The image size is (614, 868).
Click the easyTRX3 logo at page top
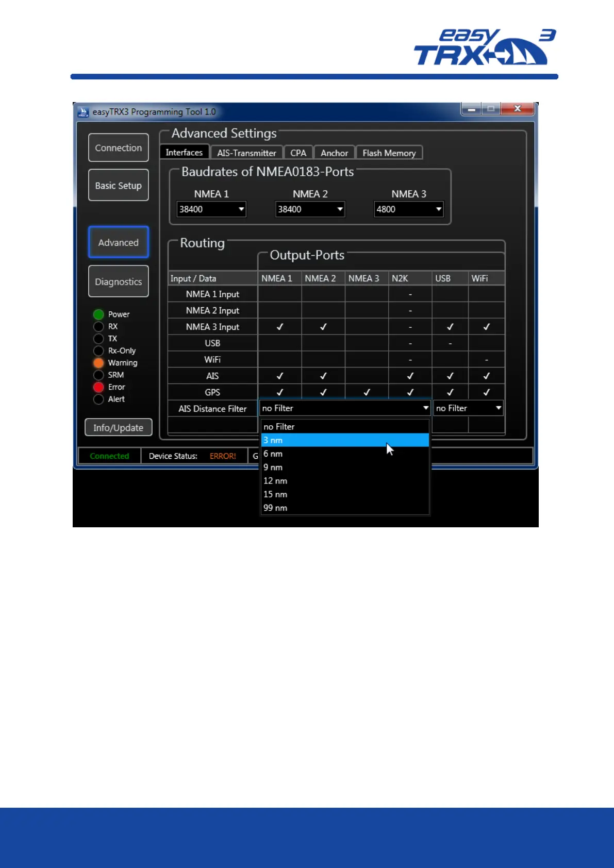(x=485, y=47)
